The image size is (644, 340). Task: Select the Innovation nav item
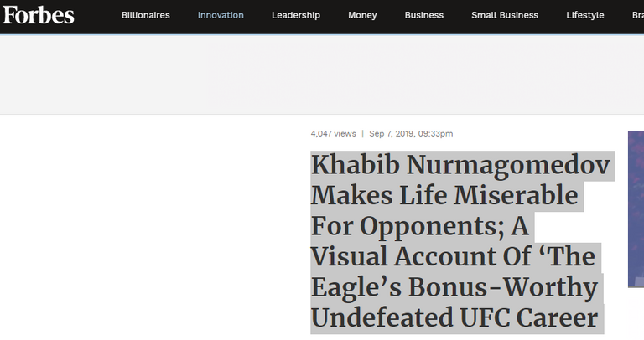pos(221,15)
